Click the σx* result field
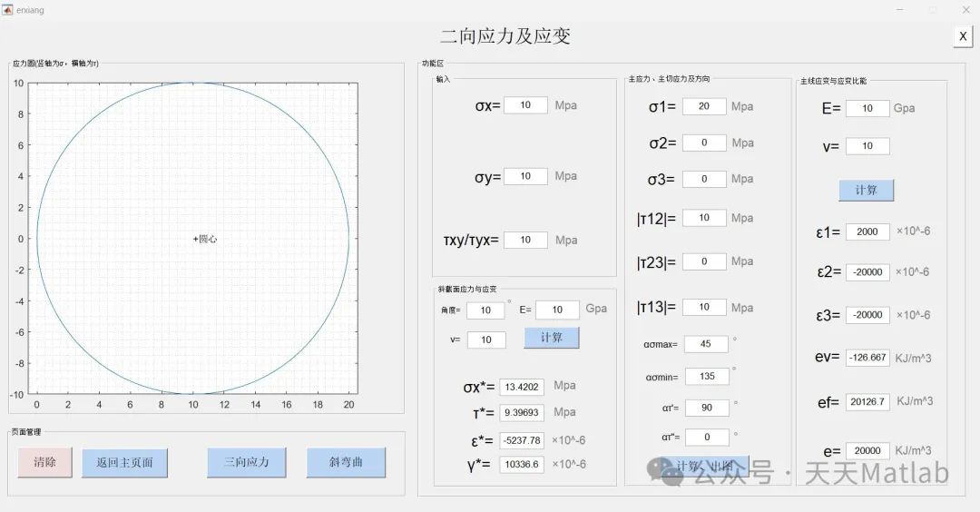The image size is (980, 512). pyautogui.click(x=522, y=387)
